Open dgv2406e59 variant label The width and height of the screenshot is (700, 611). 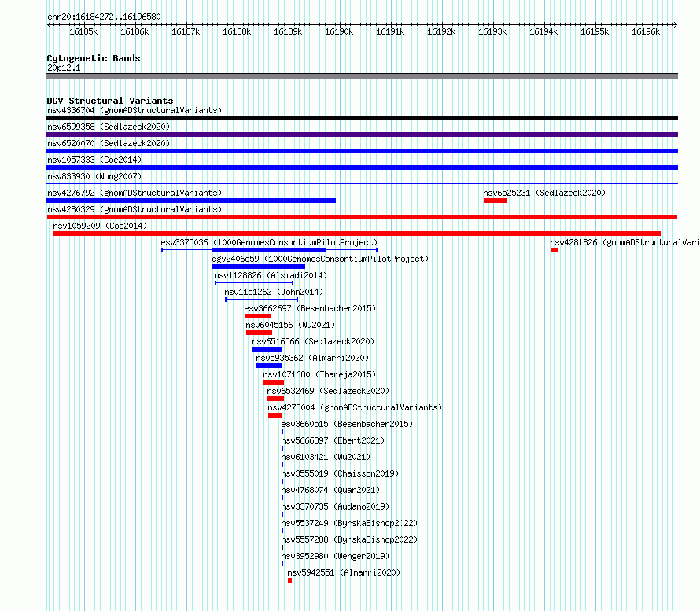pyautogui.click(x=320, y=259)
